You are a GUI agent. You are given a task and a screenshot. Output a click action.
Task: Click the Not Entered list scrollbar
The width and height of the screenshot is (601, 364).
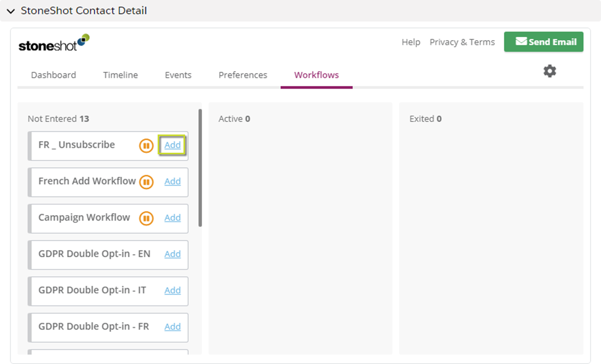[200, 168]
